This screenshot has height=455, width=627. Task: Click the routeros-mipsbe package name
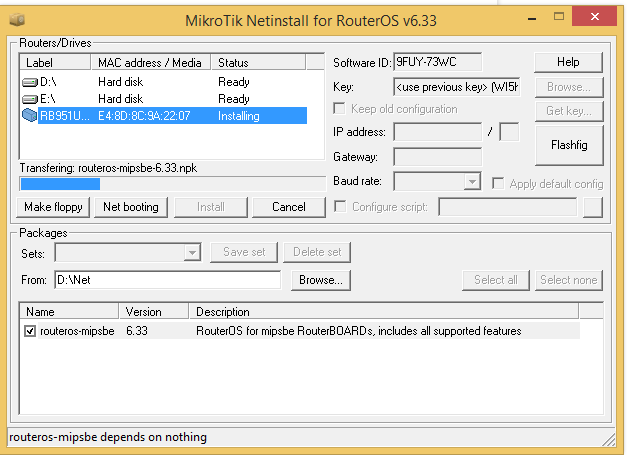77,331
